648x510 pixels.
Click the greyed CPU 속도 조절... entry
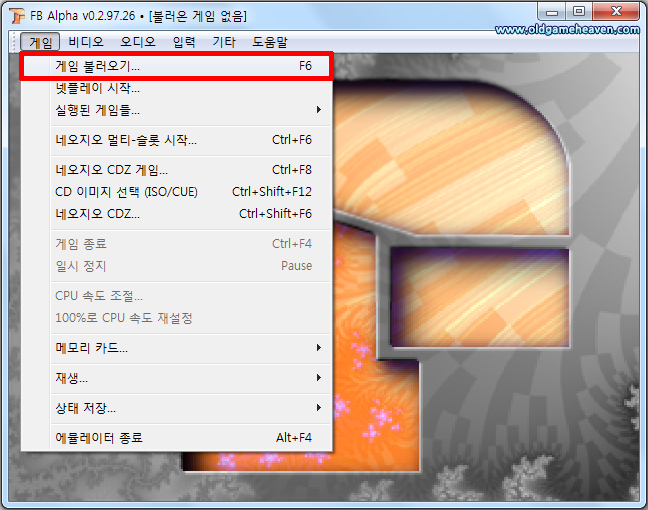point(176,296)
